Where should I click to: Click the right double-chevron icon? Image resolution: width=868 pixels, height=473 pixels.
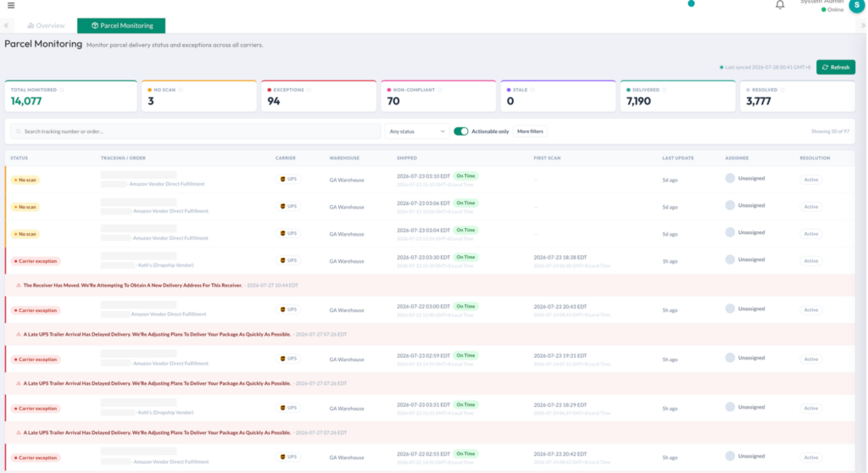click(x=863, y=25)
